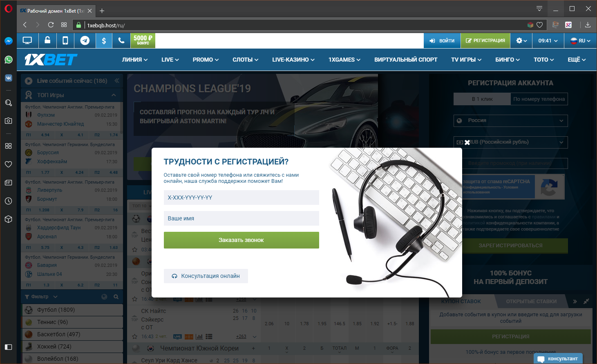The image size is (597, 364).
Task: Select Баскетбол (497) sport
Action: (x=72, y=334)
